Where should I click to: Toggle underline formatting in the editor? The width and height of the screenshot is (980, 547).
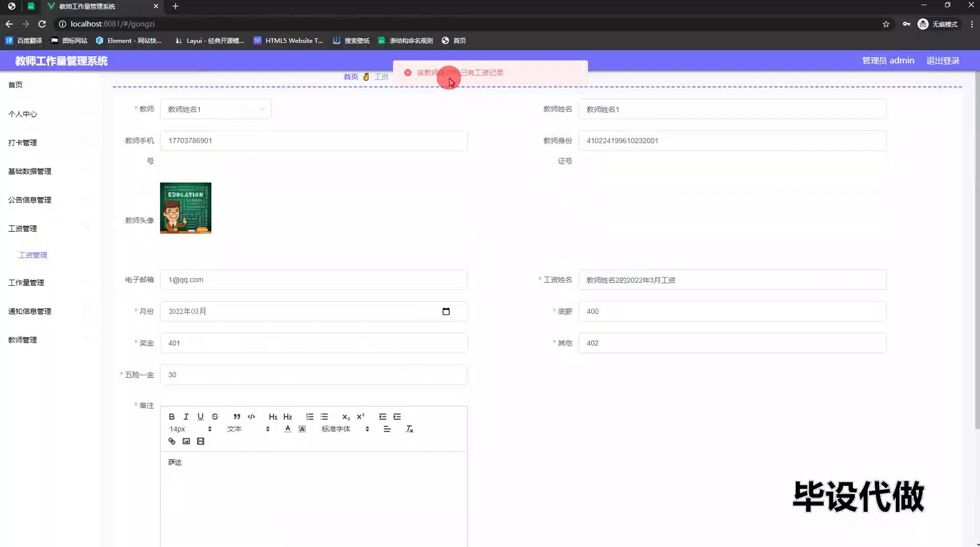(200, 416)
